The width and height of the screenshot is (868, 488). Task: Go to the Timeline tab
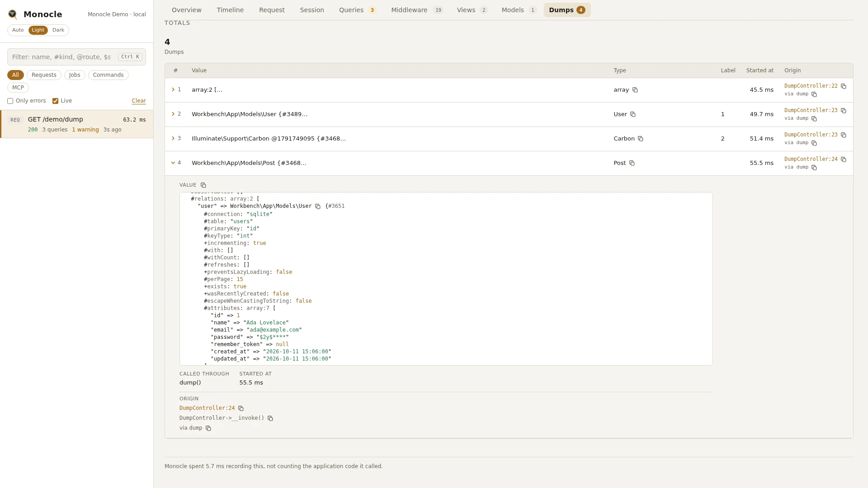pyautogui.click(x=230, y=10)
